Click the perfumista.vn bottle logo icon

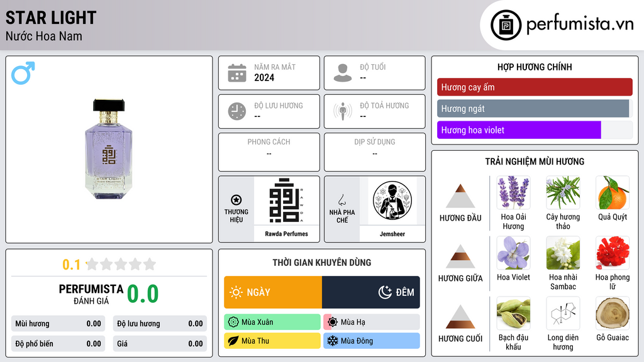(x=506, y=25)
